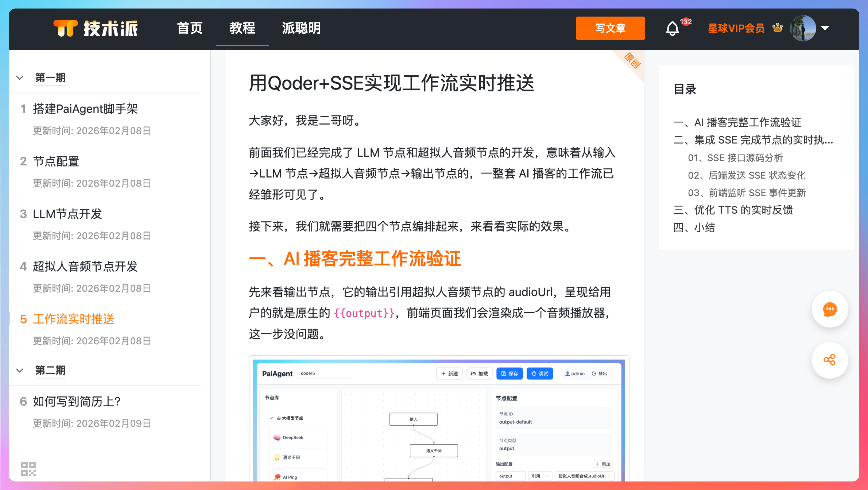This screenshot has height=490, width=868.
Task: Click the qoder5 workflow name field in the screenshot
Action: tap(324, 373)
